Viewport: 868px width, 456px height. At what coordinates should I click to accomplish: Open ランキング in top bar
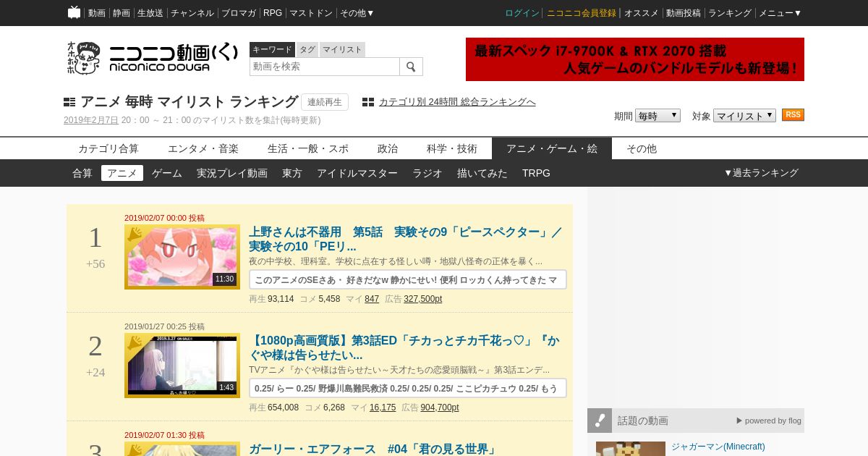(x=730, y=13)
